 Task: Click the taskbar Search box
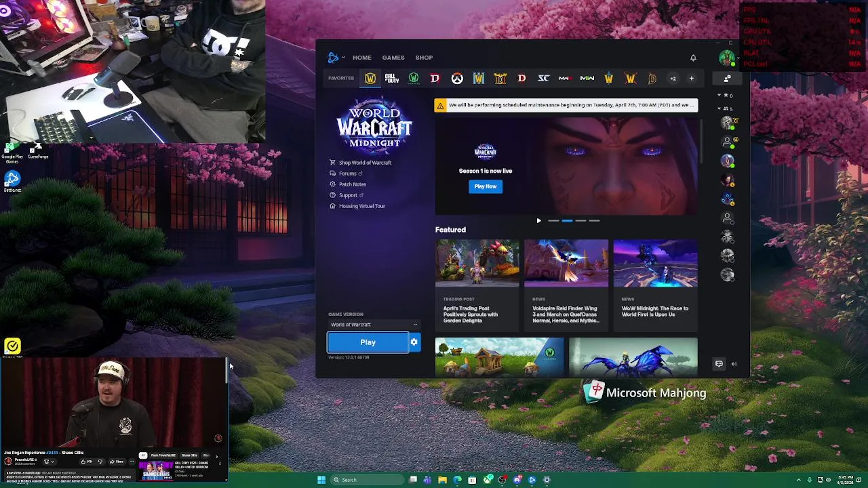point(366,480)
